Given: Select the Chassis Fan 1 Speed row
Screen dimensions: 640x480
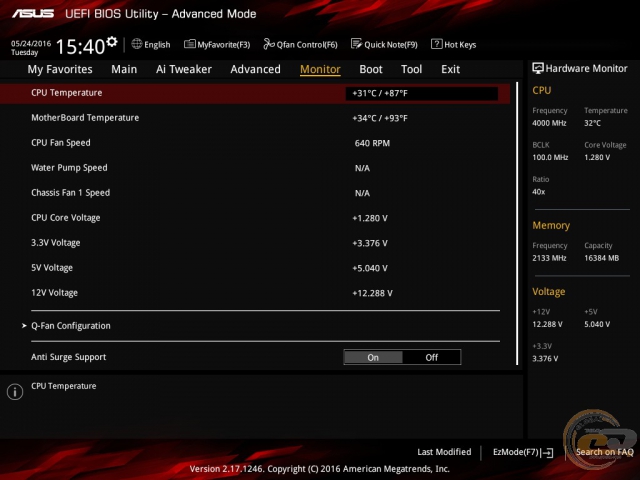Looking at the screenshot, I should pyautogui.click(x=255, y=193).
